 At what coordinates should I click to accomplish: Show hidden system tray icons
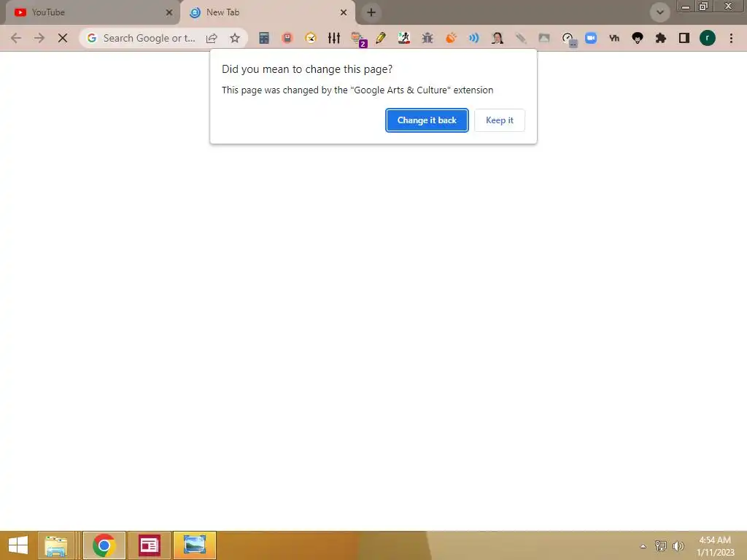pyautogui.click(x=643, y=546)
